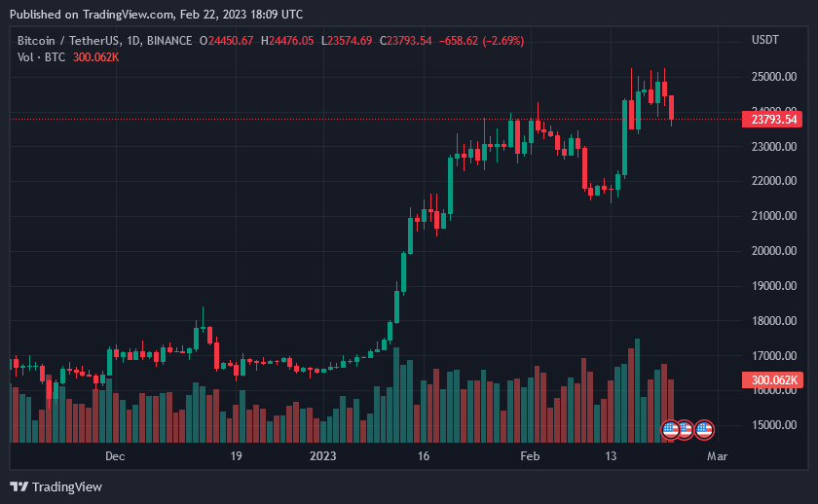Click the 2023 date axis label

pyautogui.click(x=323, y=456)
